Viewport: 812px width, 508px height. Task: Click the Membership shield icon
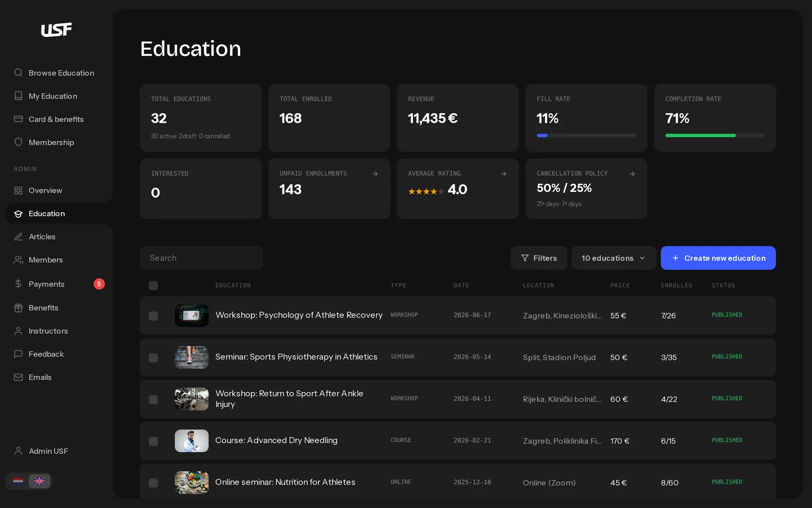18,142
